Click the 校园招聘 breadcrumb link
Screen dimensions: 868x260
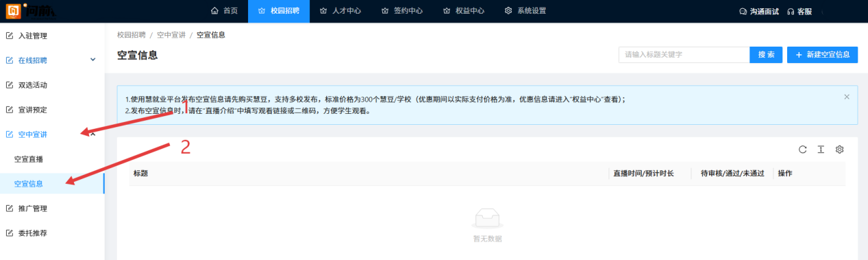coord(131,35)
